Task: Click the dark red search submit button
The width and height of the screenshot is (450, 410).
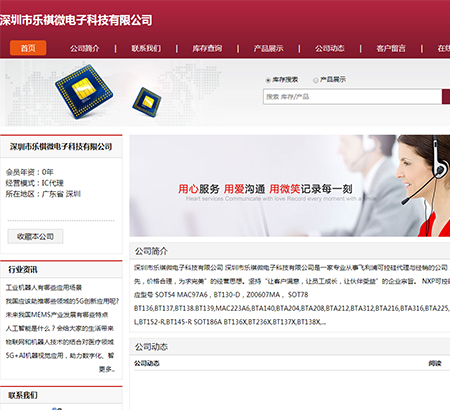Action: [x=446, y=97]
